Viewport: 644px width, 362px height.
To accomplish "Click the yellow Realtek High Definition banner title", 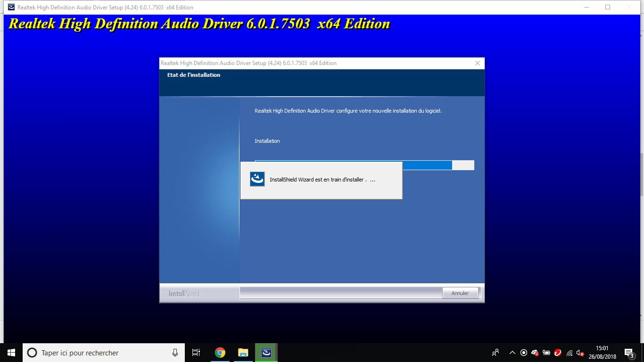I will [x=199, y=24].
